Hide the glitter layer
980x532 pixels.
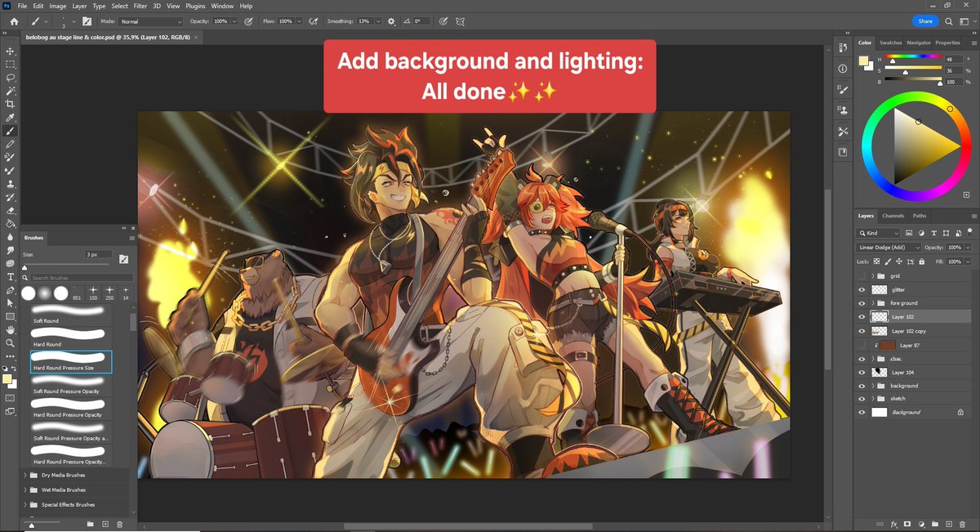[x=862, y=290]
